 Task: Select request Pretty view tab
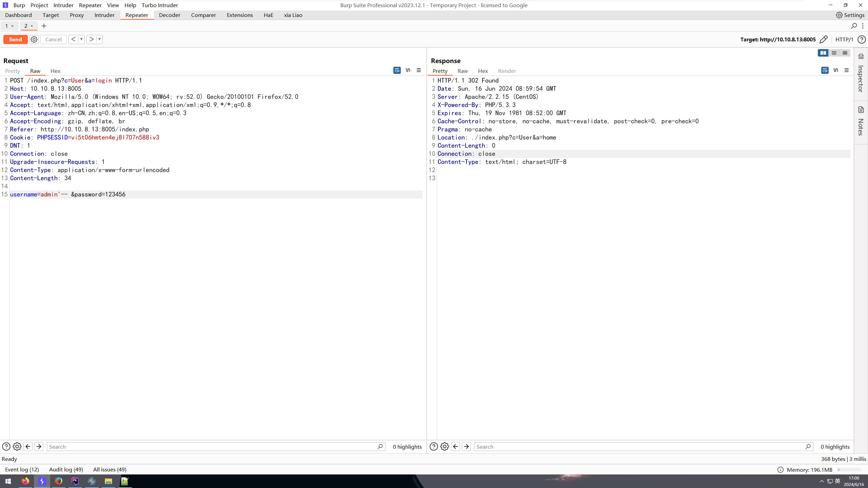pos(13,71)
